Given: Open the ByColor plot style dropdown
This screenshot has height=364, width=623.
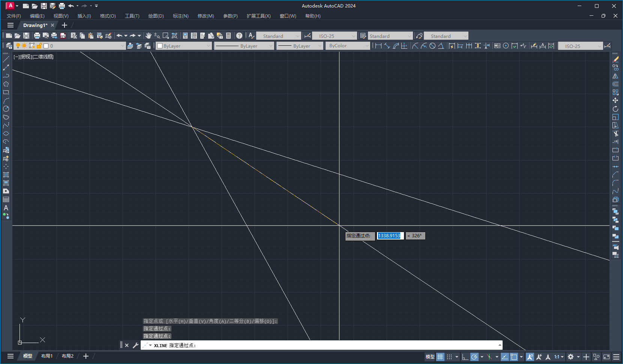Looking at the screenshot, I should [x=348, y=46].
